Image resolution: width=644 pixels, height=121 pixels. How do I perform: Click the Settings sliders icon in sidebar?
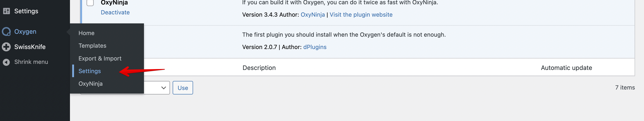pyautogui.click(x=7, y=11)
